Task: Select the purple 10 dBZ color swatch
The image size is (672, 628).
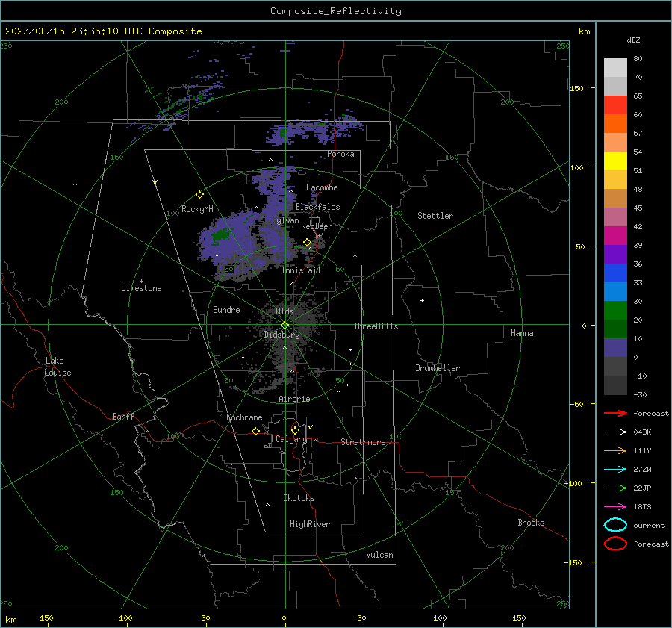Action: (x=615, y=347)
